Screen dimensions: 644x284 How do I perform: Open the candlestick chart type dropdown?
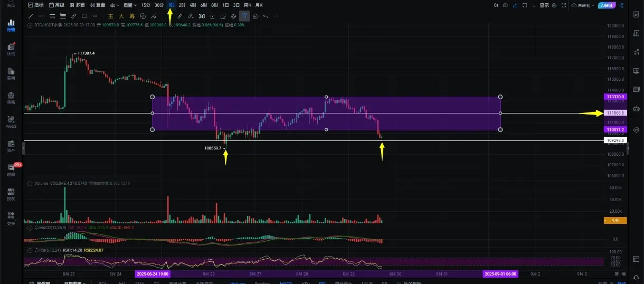(115, 5)
